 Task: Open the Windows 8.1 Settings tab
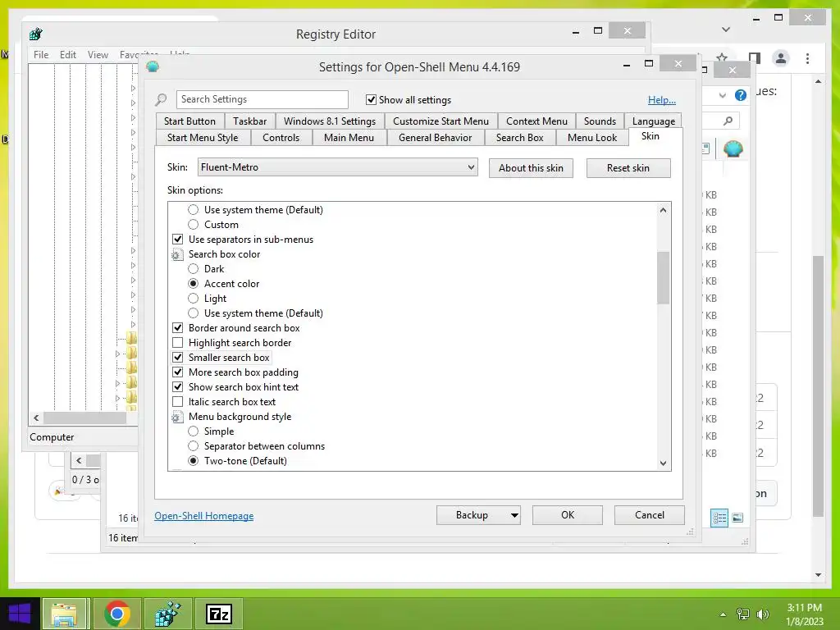[x=330, y=121]
